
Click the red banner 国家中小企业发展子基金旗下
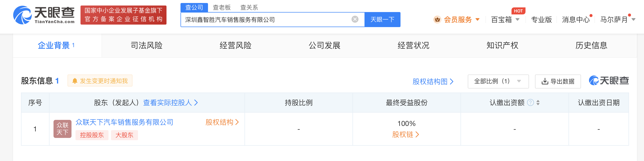[x=123, y=15]
